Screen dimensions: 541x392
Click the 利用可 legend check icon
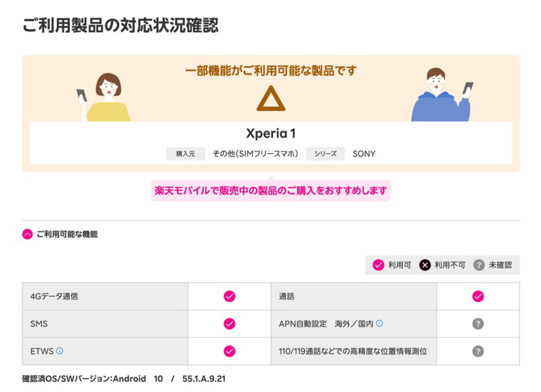(378, 265)
